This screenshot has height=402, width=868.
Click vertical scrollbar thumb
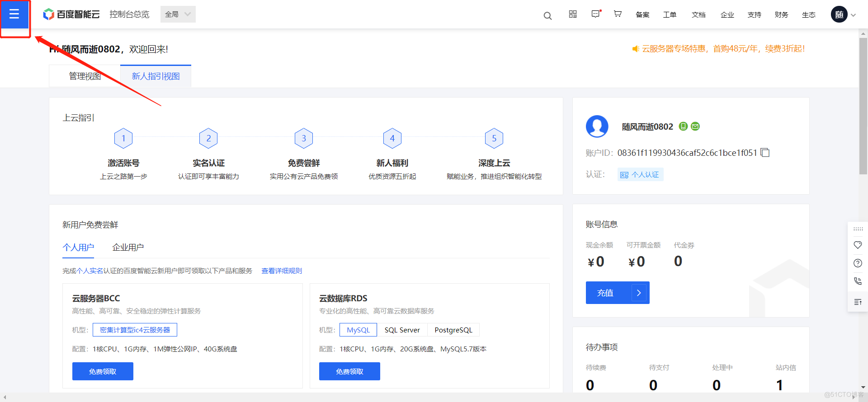click(x=863, y=106)
